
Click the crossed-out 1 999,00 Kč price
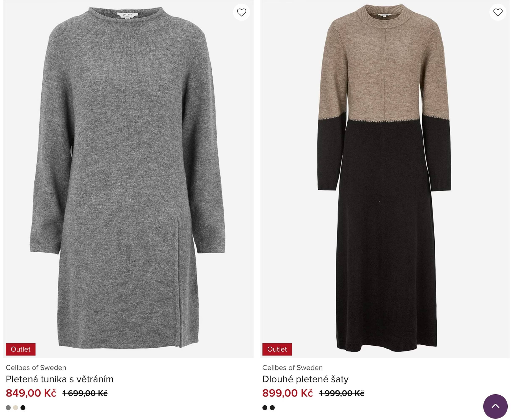click(x=342, y=393)
